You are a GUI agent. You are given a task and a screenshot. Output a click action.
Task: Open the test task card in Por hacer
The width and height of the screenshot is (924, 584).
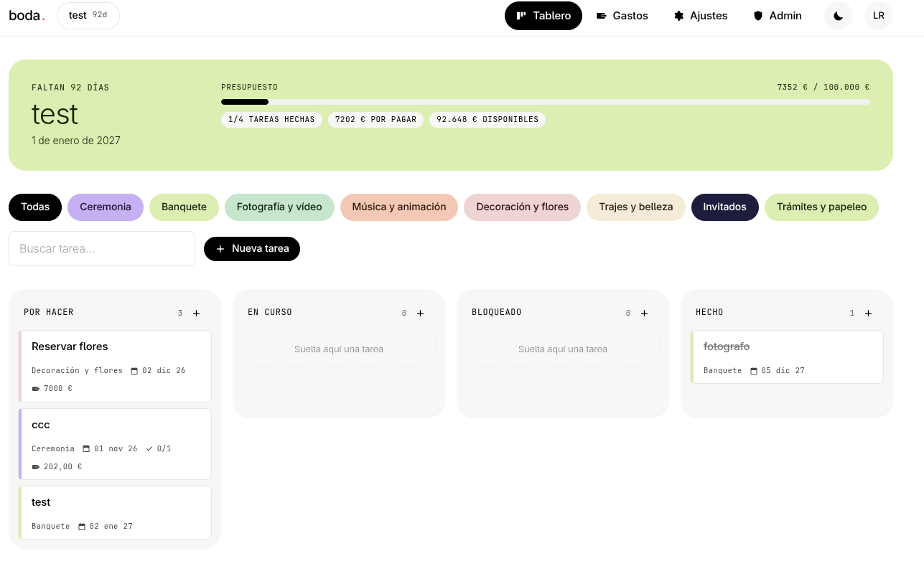[x=115, y=513]
